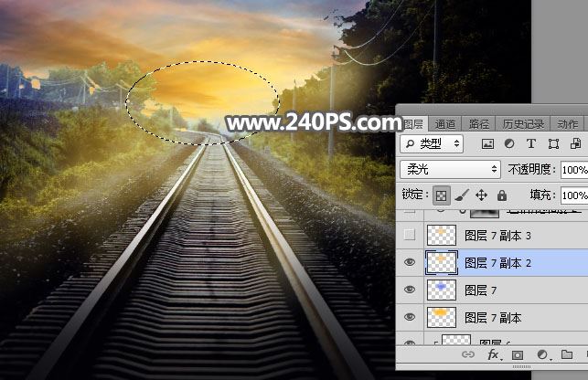Image resolution: width=588 pixels, height=380 pixels.
Task: Open the 柔光 blend mode dropdown
Action: point(451,170)
